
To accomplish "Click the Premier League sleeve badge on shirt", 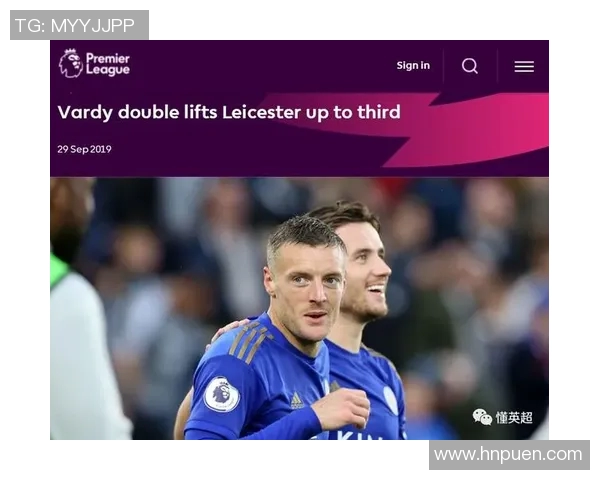I will [x=222, y=395].
